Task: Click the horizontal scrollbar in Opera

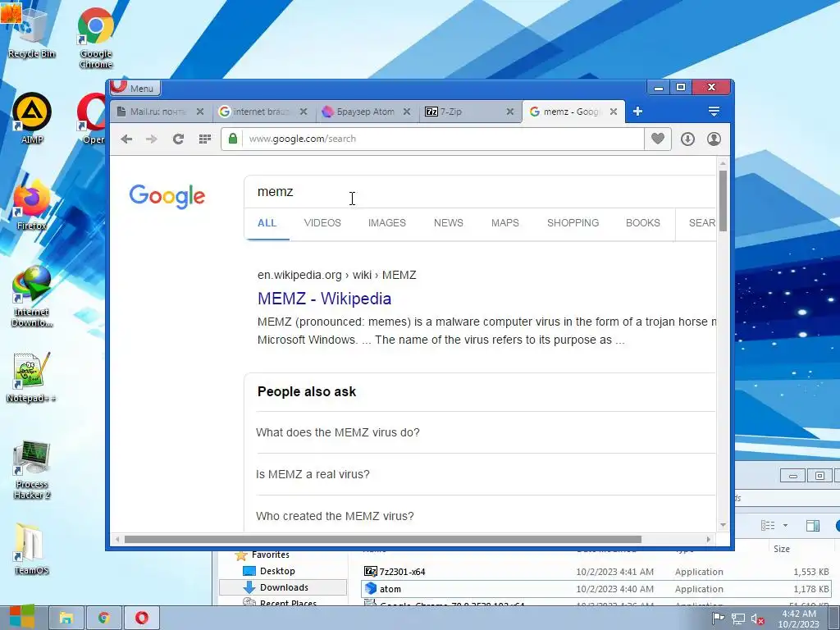Action: pos(382,540)
